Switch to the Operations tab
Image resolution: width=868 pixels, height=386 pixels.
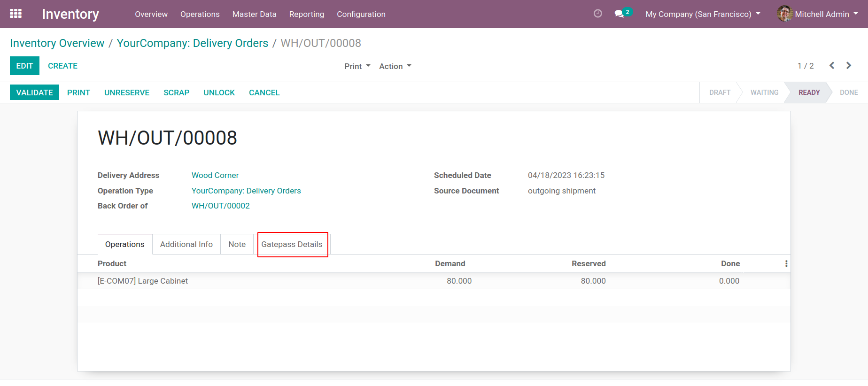tap(125, 244)
